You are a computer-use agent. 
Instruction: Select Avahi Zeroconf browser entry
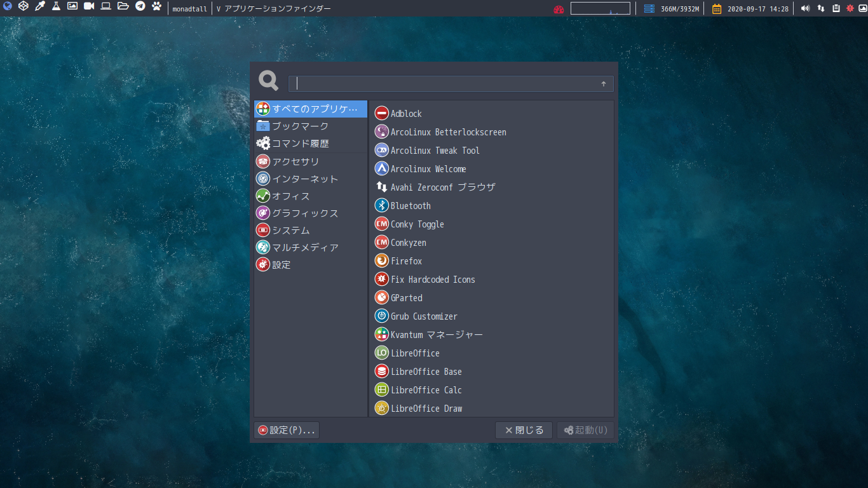491,187
